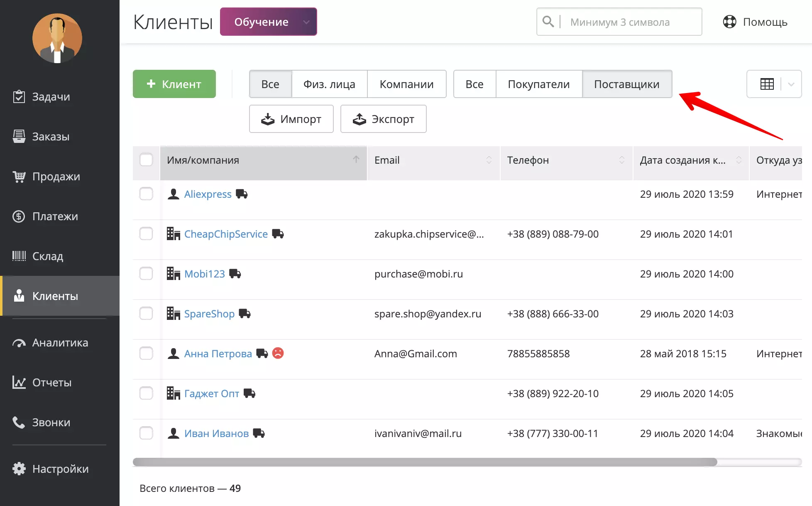Select the Все filter beside Покупатели

pyautogui.click(x=474, y=84)
